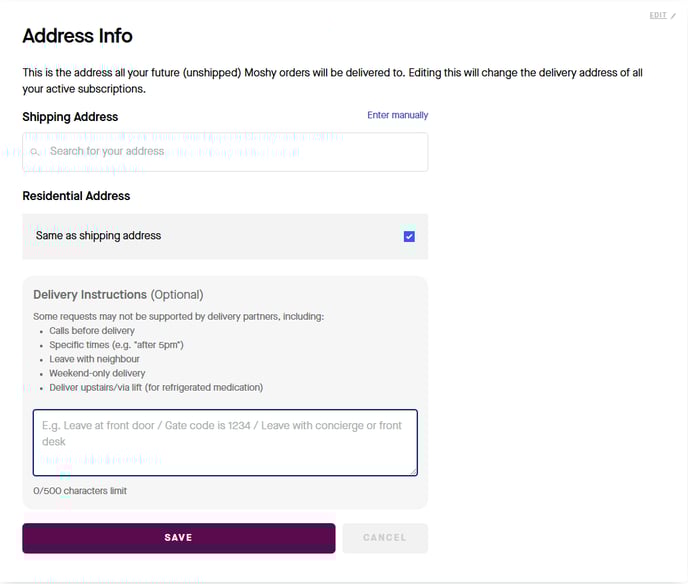Image resolution: width=688 pixels, height=584 pixels.
Task: Click the "Leave with neighbour" bullet item
Action: click(x=94, y=359)
